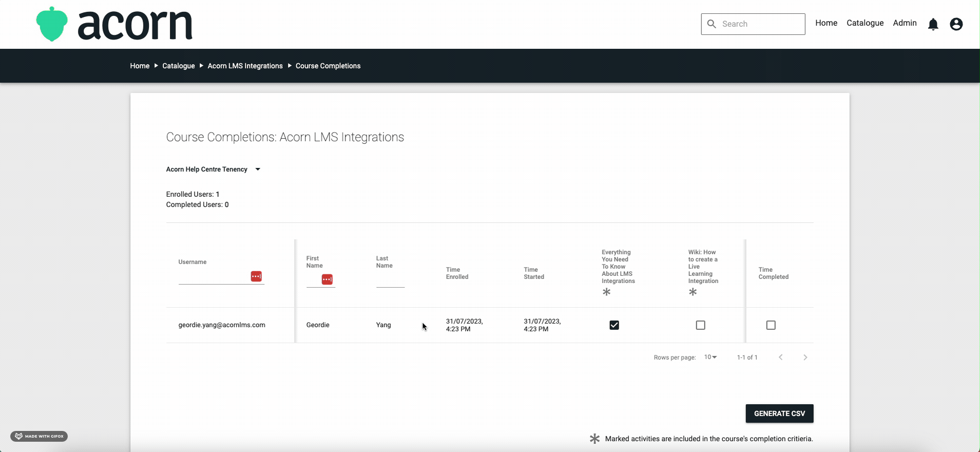
Task: Click Catalogue in the breadcrumb trail
Action: (x=178, y=66)
